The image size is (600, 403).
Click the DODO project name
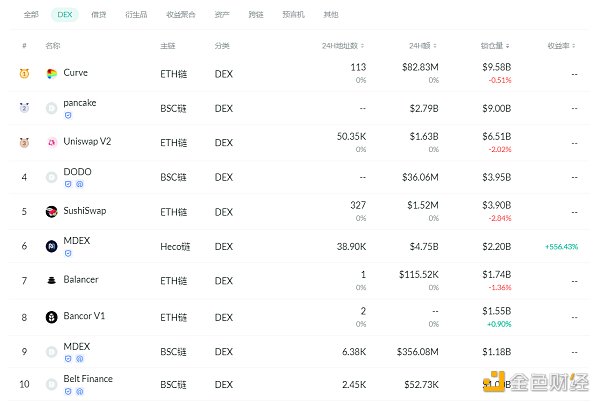point(77,172)
